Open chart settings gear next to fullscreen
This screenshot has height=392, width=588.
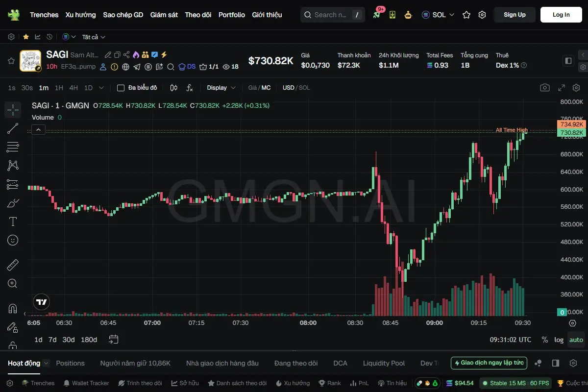(x=576, y=88)
